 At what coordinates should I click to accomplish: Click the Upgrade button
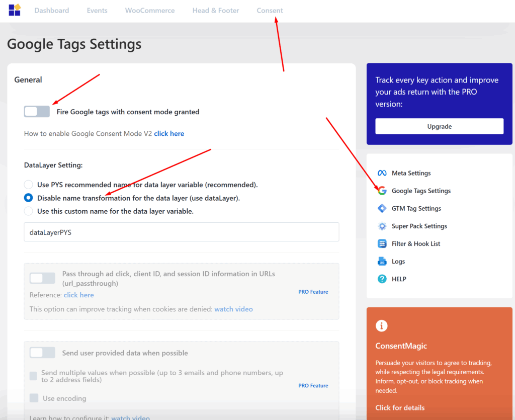click(439, 126)
